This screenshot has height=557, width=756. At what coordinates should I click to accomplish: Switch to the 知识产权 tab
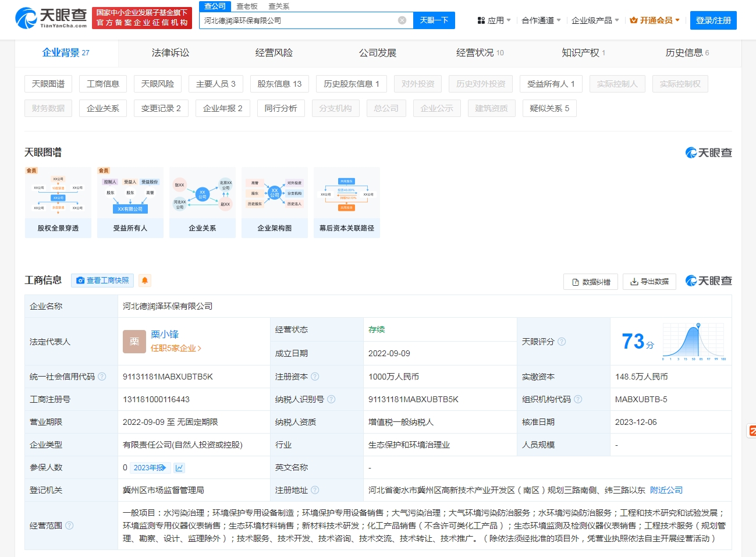pyautogui.click(x=583, y=53)
